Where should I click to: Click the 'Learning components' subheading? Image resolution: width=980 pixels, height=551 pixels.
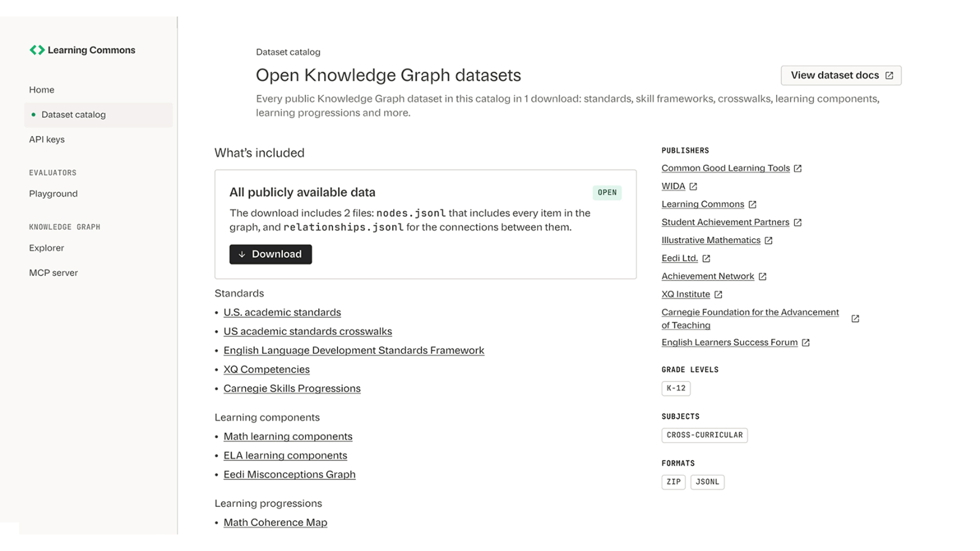click(x=267, y=418)
